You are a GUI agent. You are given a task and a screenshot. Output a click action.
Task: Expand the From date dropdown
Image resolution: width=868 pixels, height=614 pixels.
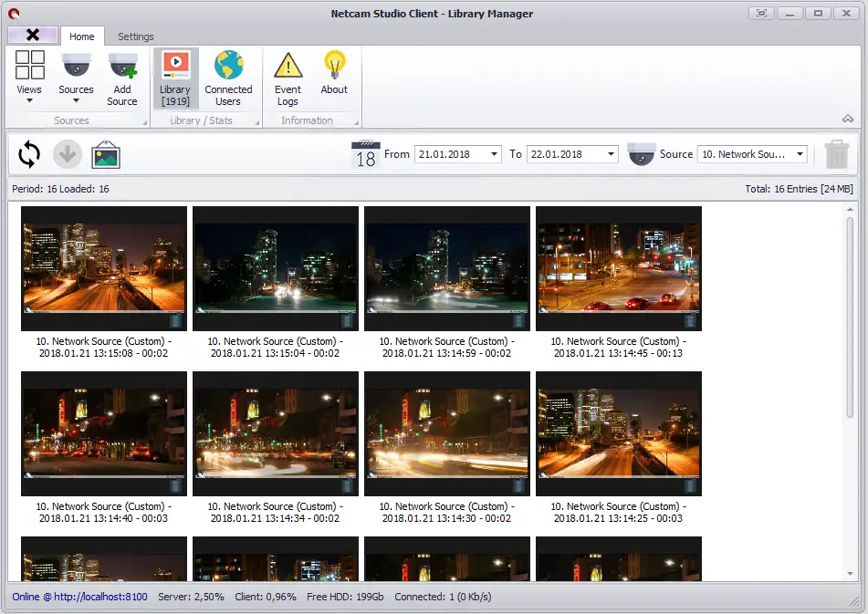point(494,154)
